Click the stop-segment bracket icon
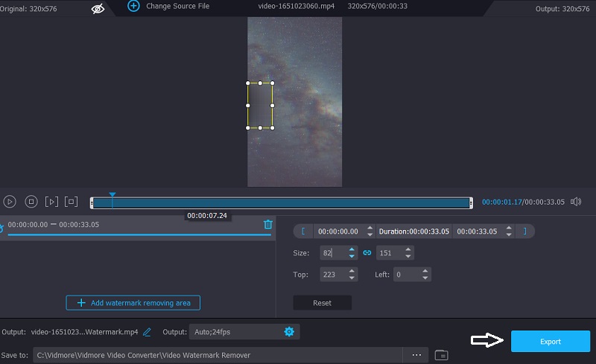Screen dimensions: 596x364 (x=72, y=202)
